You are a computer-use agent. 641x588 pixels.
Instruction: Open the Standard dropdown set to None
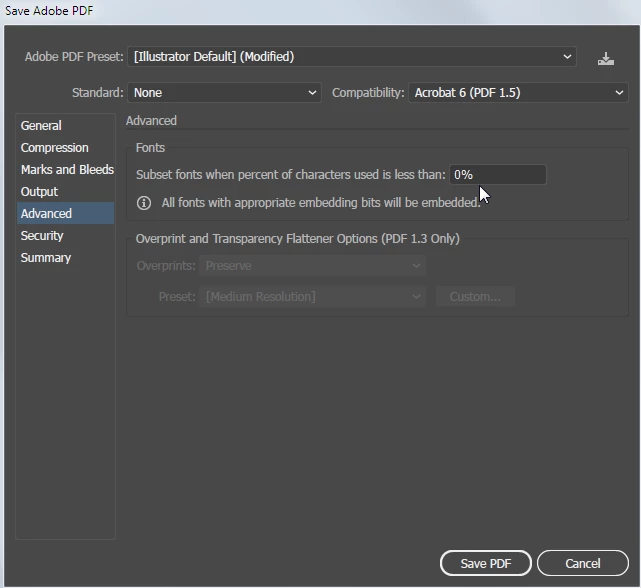224,92
